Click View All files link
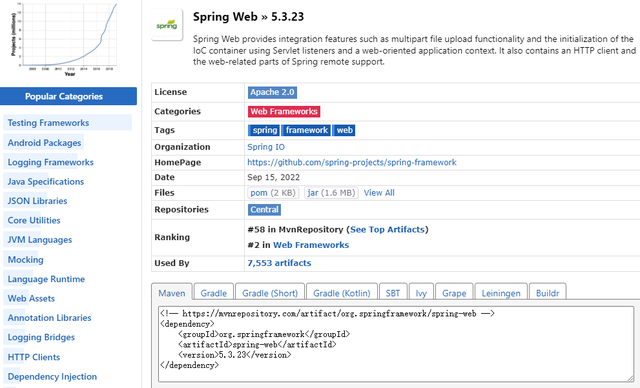 click(x=379, y=193)
